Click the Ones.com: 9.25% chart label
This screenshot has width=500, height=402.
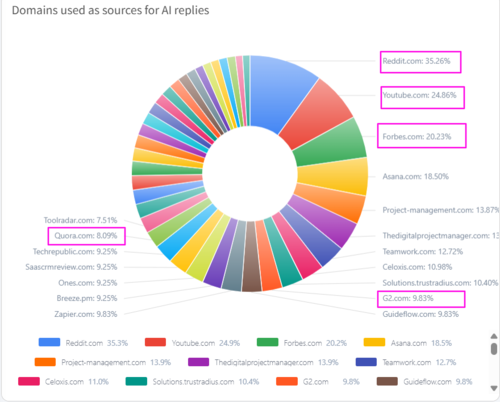(88, 283)
